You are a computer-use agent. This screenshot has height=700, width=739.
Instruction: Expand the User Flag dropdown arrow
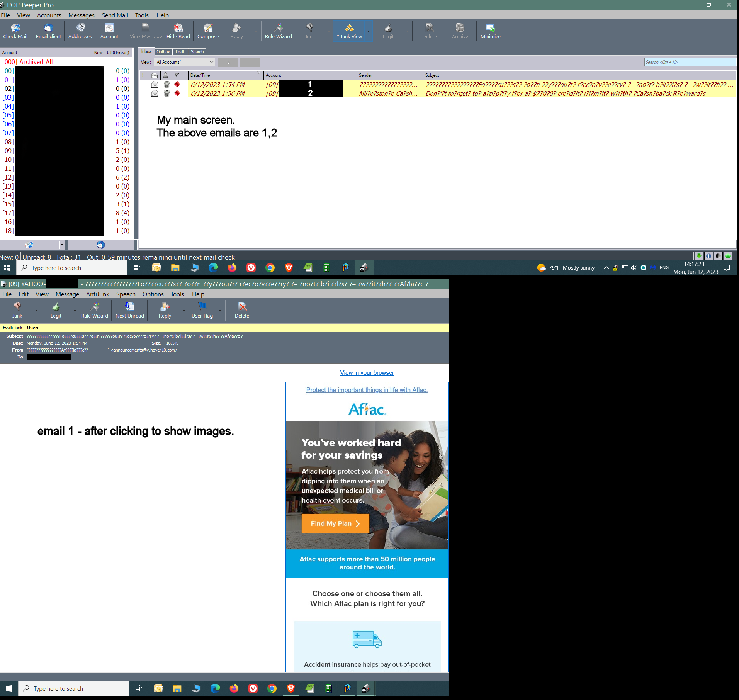point(220,311)
